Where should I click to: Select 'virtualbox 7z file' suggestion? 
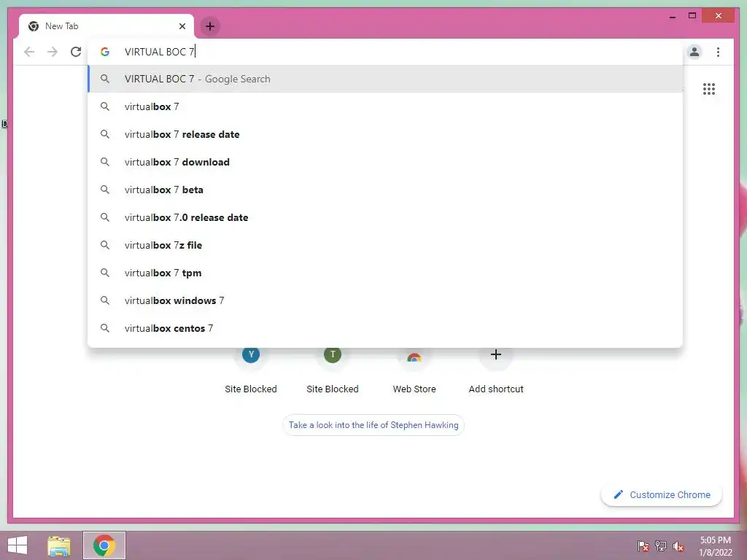click(x=385, y=245)
